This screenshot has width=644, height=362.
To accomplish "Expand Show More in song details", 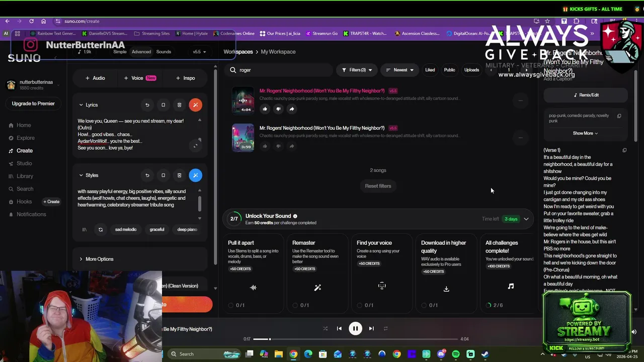I will 585,133.
